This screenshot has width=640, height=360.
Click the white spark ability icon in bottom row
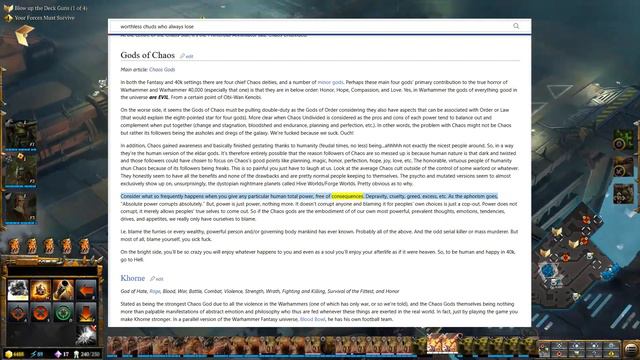point(86,335)
